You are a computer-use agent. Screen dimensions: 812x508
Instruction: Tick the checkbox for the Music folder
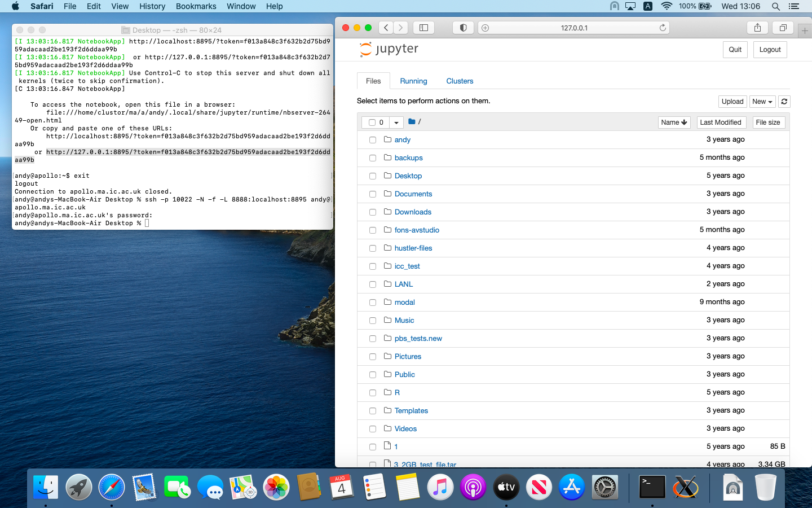(373, 321)
